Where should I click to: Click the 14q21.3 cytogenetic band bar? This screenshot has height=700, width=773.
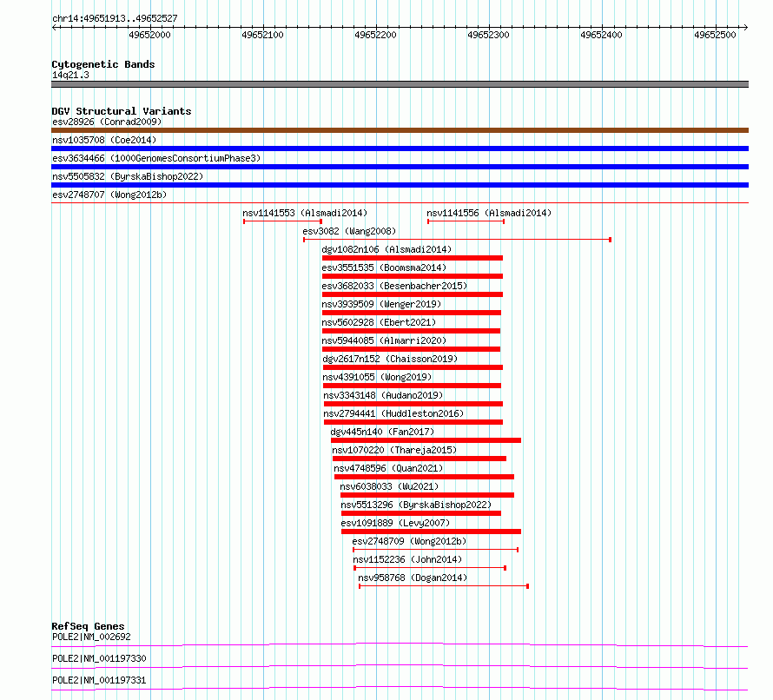400,84
